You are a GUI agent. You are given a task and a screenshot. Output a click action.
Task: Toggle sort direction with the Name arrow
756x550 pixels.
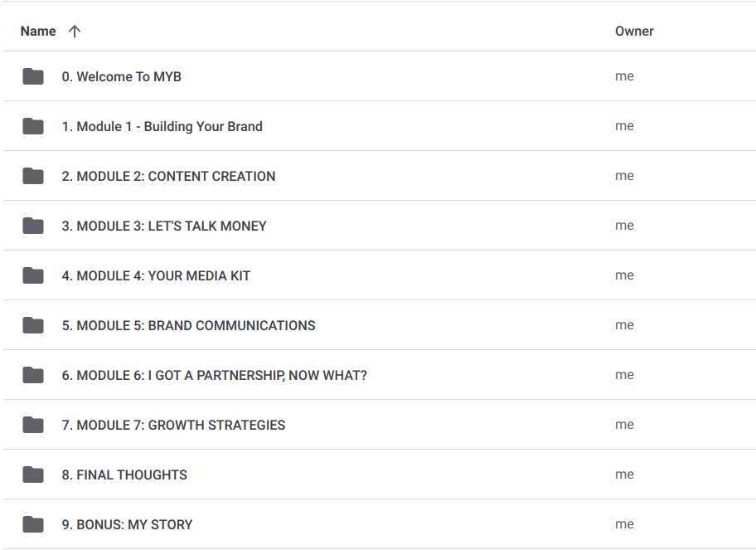[75, 32]
